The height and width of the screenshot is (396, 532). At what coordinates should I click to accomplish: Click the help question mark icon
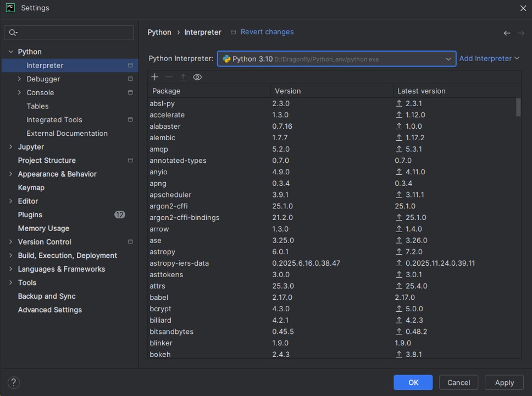[x=14, y=382]
